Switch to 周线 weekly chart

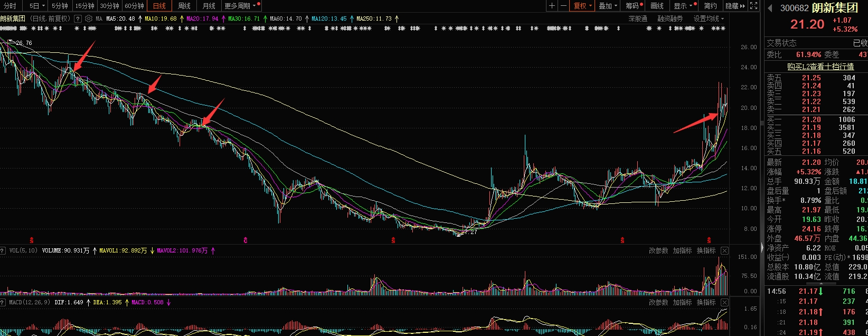point(184,6)
